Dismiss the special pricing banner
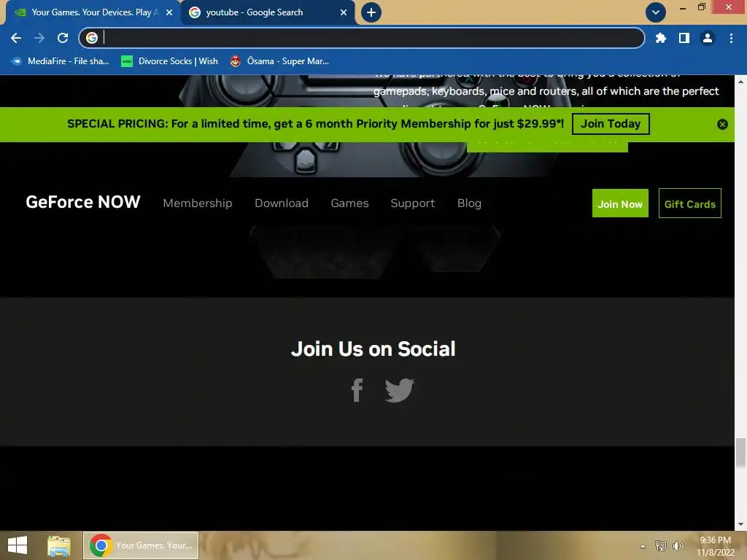Viewport: 747px width, 560px height. click(x=722, y=124)
